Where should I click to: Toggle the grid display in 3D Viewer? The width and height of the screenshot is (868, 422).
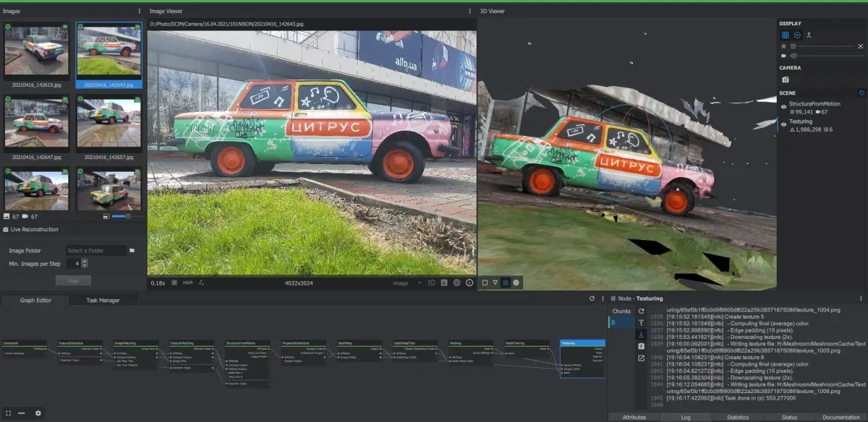(786, 35)
